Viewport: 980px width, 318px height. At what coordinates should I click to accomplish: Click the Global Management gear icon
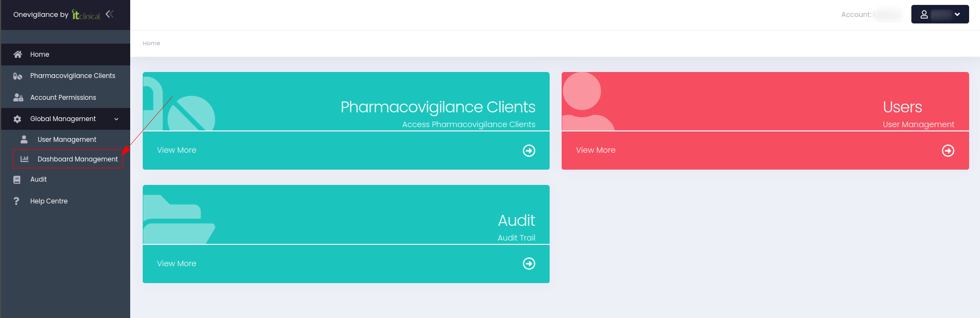17,119
